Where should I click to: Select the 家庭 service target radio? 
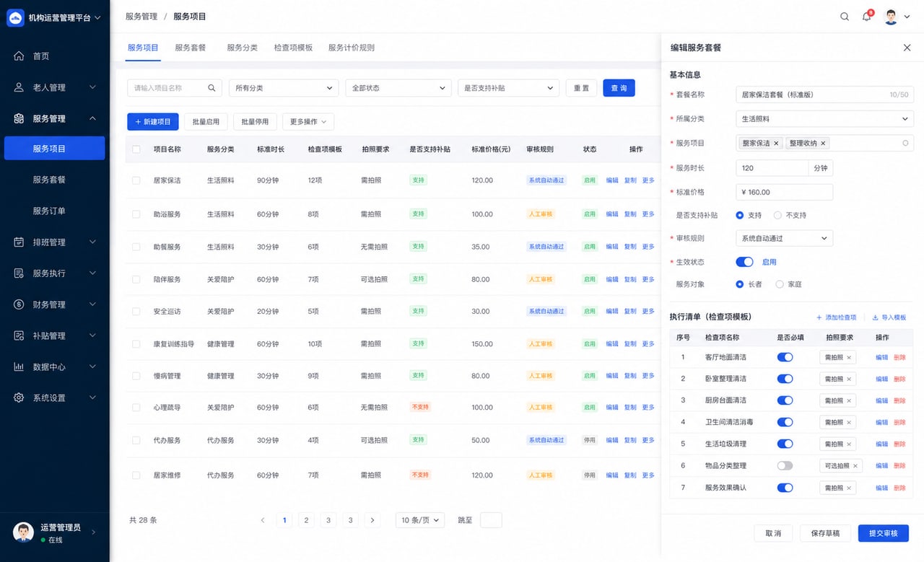(x=780, y=284)
